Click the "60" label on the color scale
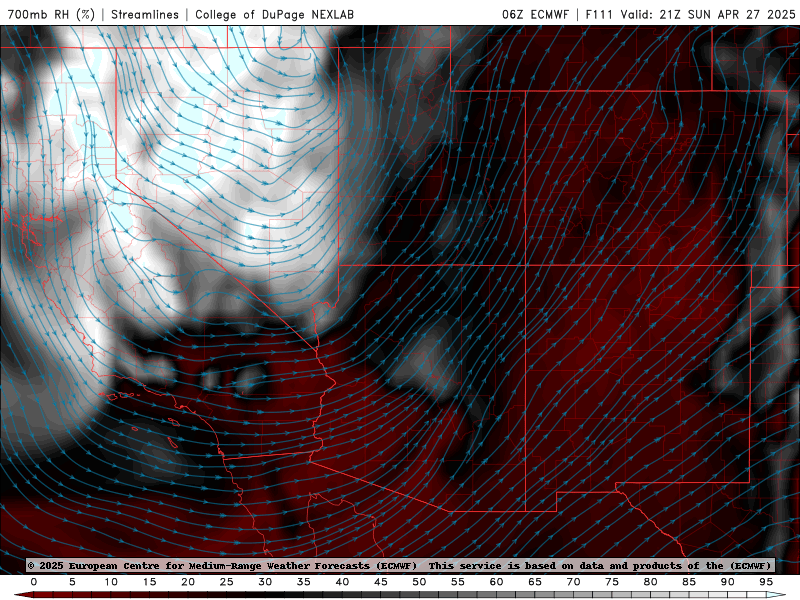This screenshot has height=600, width=800. pyautogui.click(x=496, y=582)
